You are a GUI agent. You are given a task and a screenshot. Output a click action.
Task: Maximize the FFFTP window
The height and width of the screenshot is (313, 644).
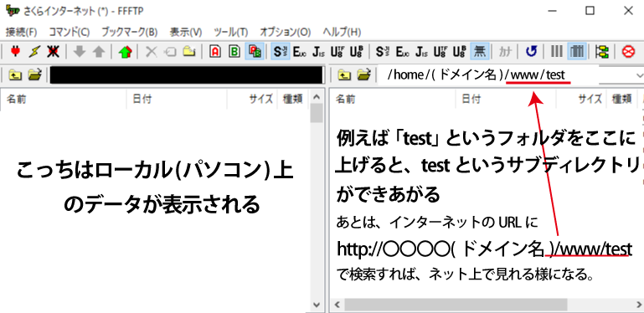pos(590,11)
